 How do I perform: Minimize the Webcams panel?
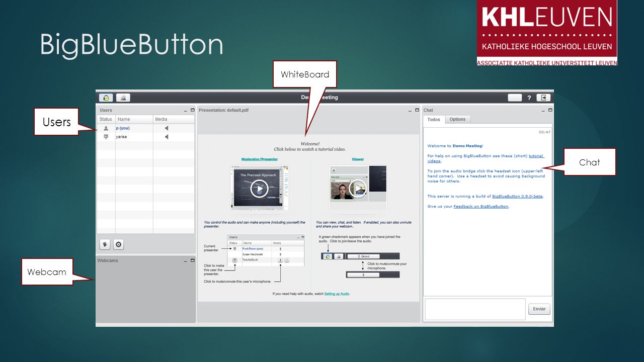(185, 260)
